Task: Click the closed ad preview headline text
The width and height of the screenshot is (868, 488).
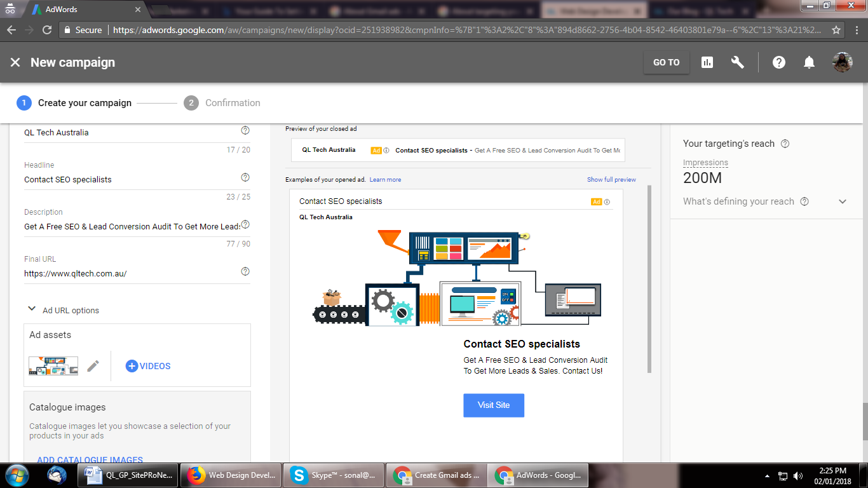Action: pyautogui.click(x=431, y=151)
